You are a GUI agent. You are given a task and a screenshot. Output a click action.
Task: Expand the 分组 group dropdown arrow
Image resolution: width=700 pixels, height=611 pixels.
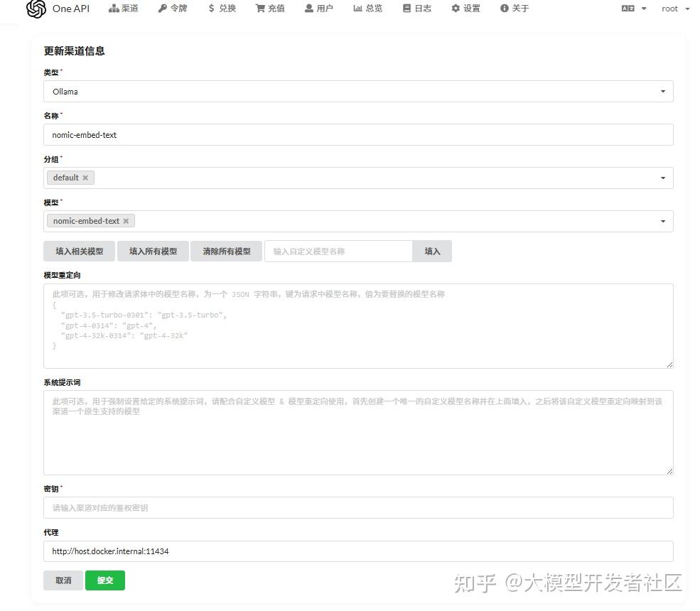click(663, 178)
